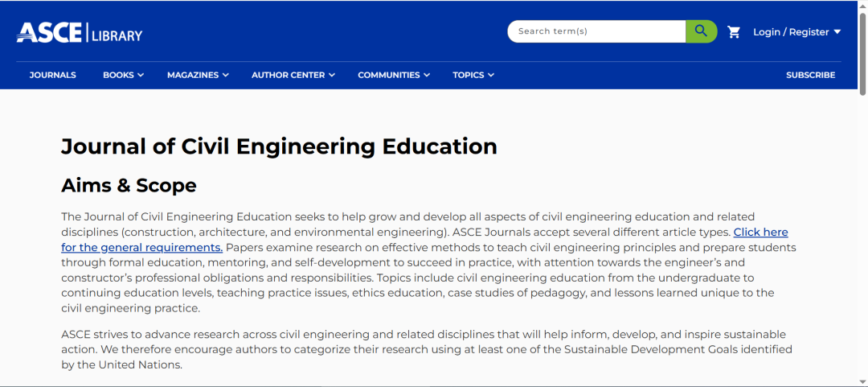Expand the Login / Register dropdown arrow
Viewport: 868px width, 387px height.
837,31
